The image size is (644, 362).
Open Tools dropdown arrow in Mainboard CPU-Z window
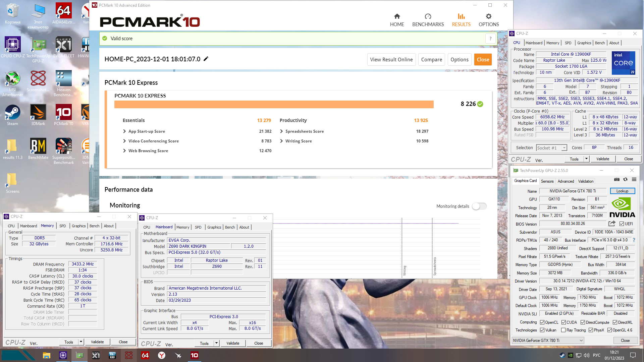pos(216,343)
